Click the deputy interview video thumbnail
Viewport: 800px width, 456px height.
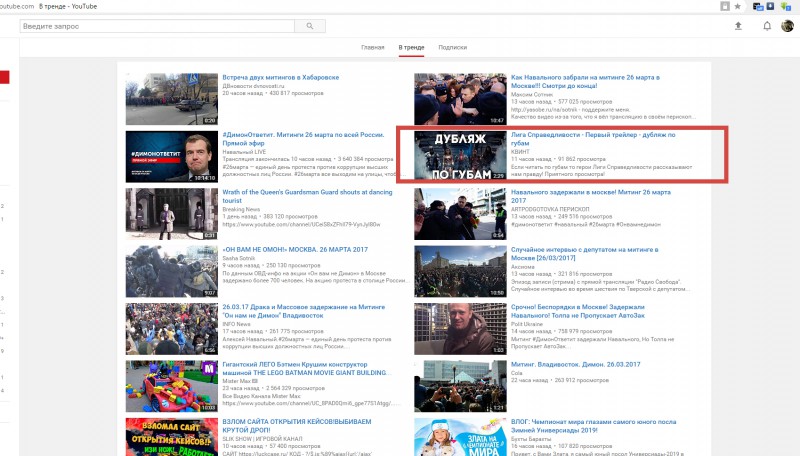(x=460, y=271)
